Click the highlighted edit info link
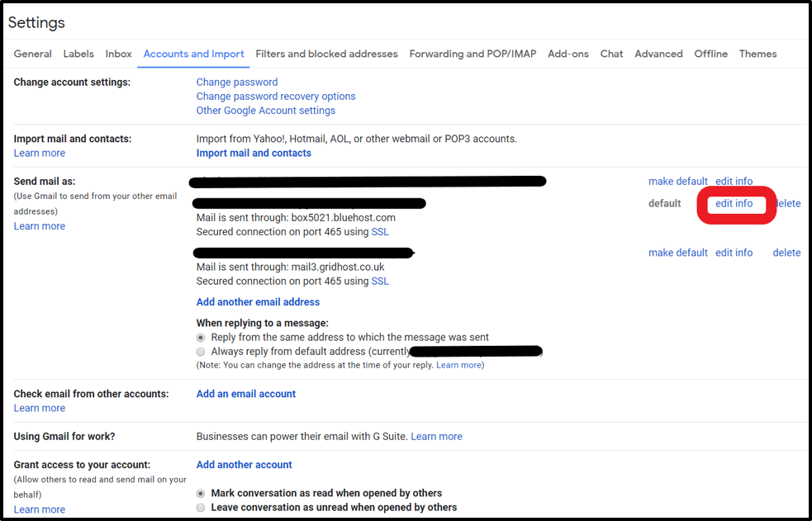812x521 pixels. pyautogui.click(x=734, y=203)
